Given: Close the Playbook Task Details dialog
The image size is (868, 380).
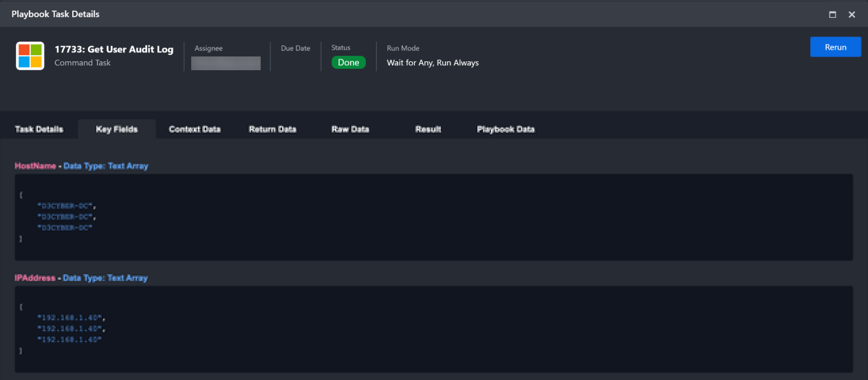Looking at the screenshot, I should 851,14.
